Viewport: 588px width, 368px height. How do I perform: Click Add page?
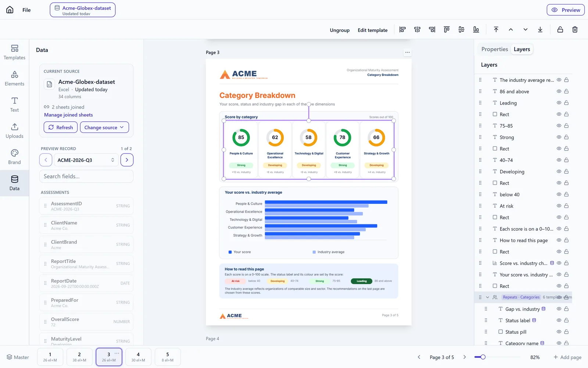[x=567, y=357]
